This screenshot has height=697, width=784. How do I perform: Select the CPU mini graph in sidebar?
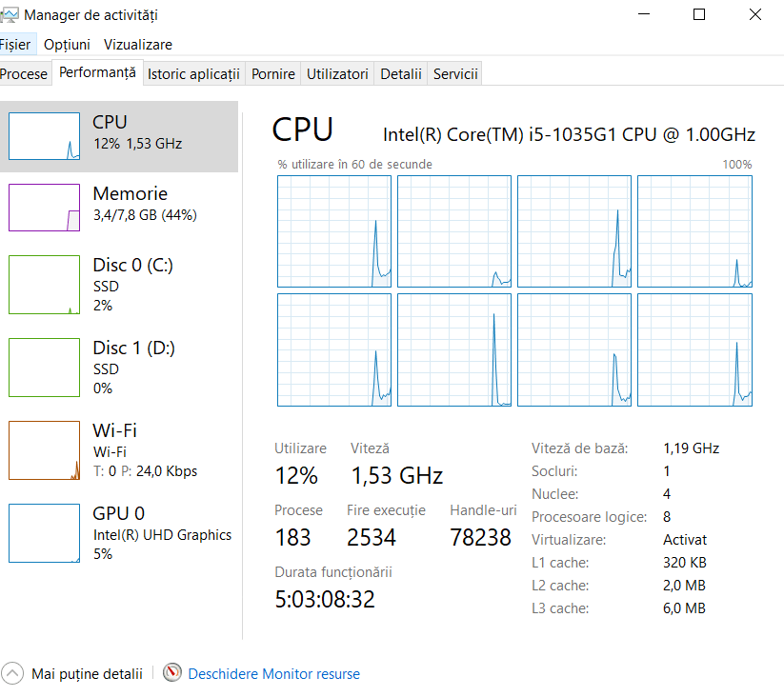coord(44,136)
